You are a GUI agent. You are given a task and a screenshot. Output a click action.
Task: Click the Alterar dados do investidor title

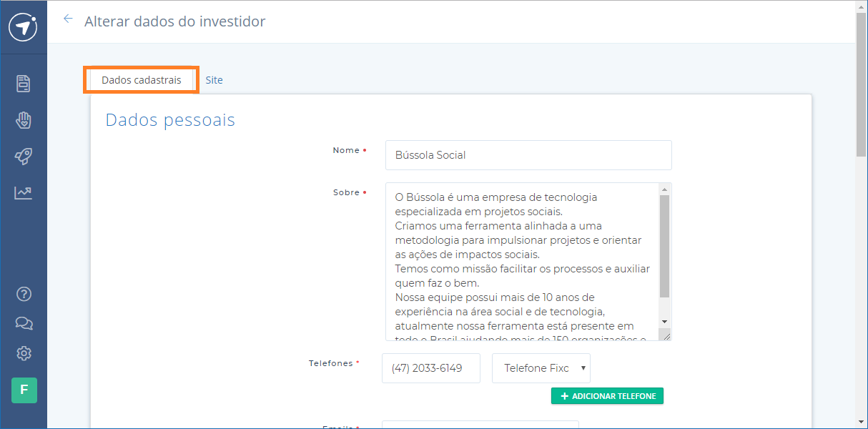[x=175, y=21]
